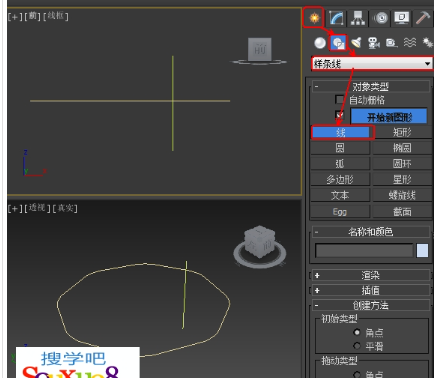The width and height of the screenshot is (434, 378).
Task: Select the Lights category icon
Action: [356, 43]
